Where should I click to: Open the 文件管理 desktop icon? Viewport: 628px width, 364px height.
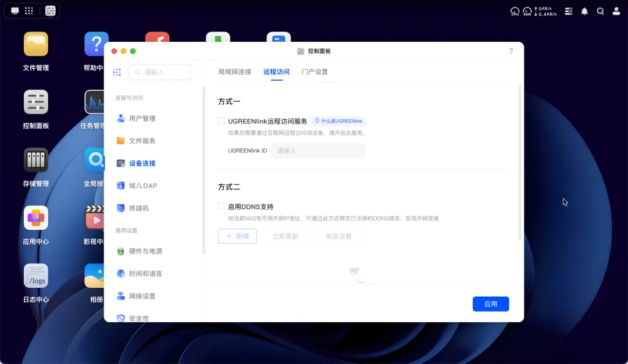point(36,44)
